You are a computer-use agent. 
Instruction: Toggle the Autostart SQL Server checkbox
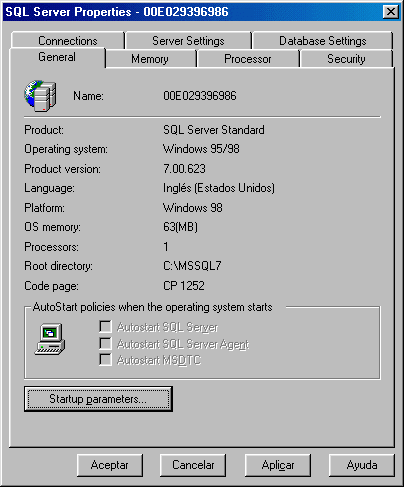(x=105, y=327)
